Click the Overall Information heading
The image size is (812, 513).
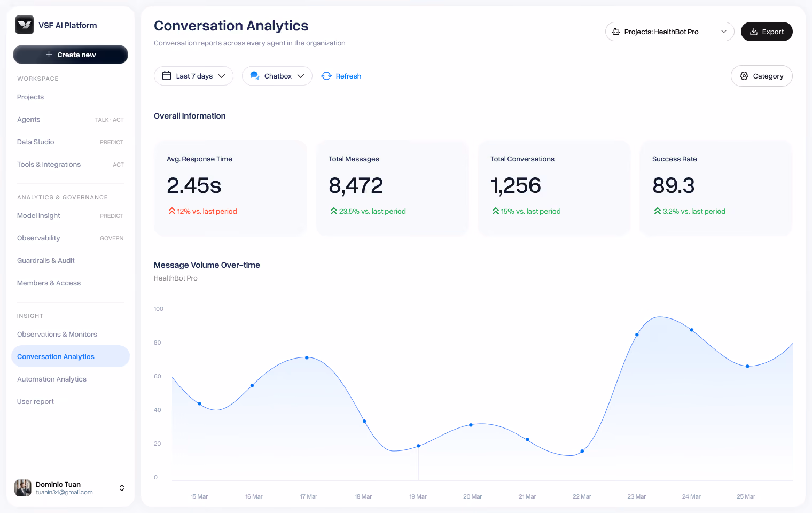click(190, 116)
